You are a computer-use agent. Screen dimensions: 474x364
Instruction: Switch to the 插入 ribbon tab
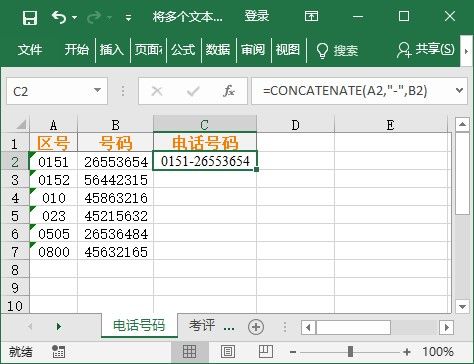tap(112, 50)
